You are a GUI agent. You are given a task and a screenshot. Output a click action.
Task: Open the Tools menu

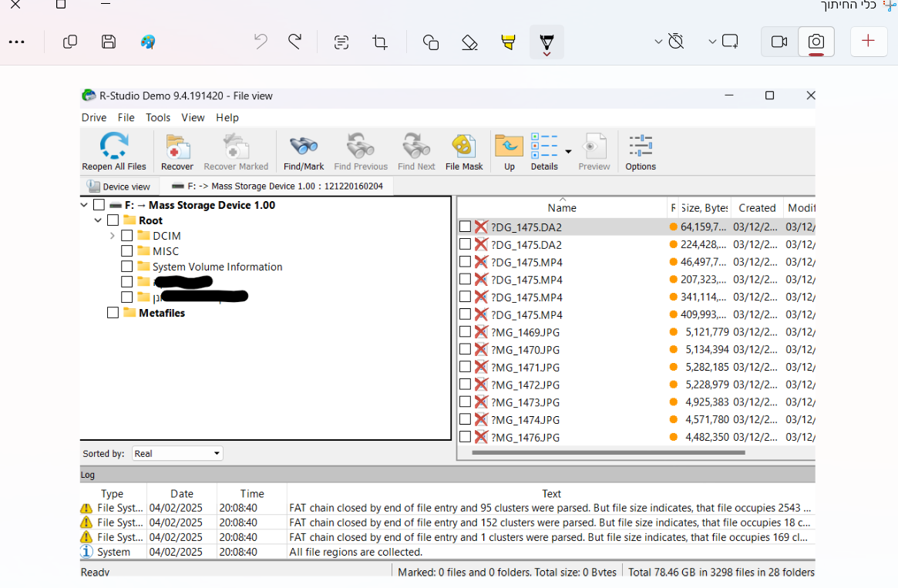158,117
